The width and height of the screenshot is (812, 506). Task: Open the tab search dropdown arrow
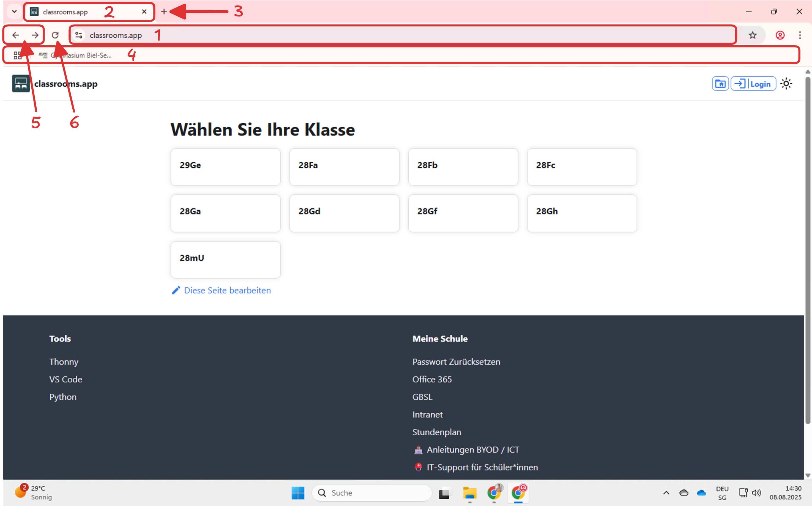14,12
